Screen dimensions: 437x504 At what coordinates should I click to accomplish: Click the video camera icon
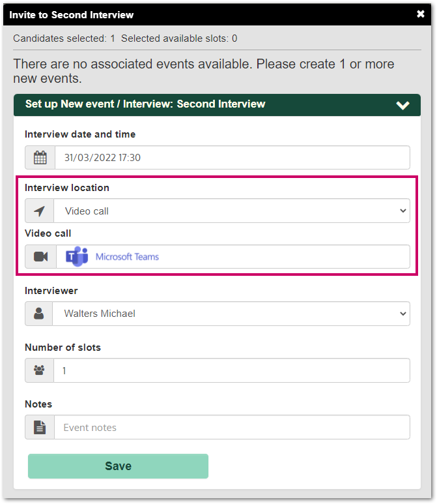tap(40, 257)
